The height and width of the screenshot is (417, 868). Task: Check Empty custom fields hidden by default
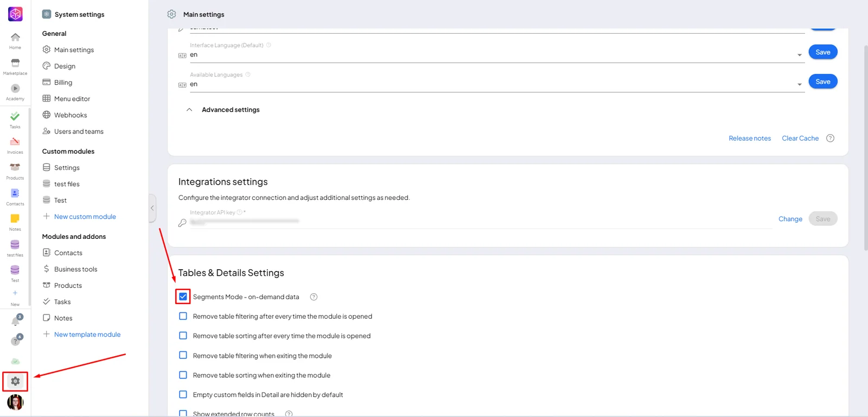[x=183, y=394]
